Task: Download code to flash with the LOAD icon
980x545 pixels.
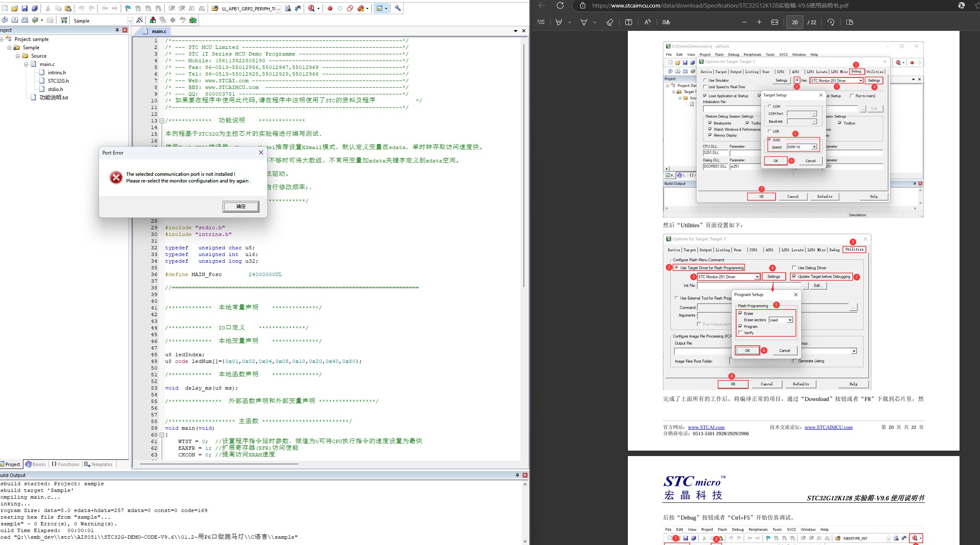Action: [64, 20]
